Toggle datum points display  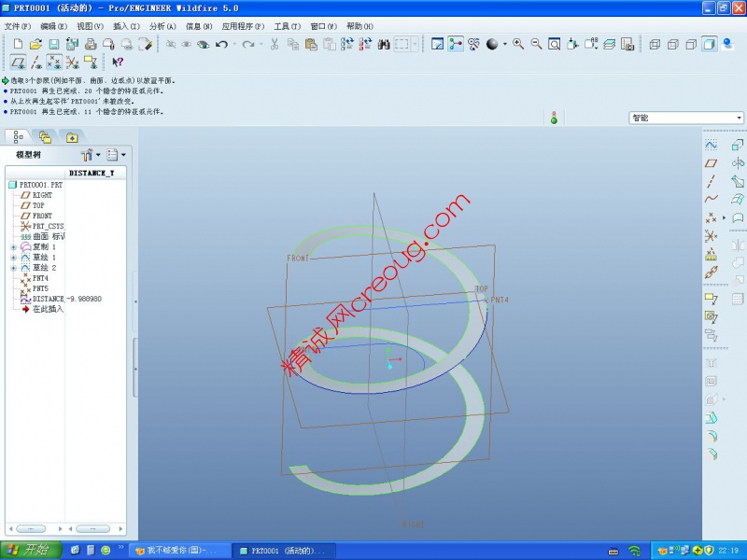54,62
